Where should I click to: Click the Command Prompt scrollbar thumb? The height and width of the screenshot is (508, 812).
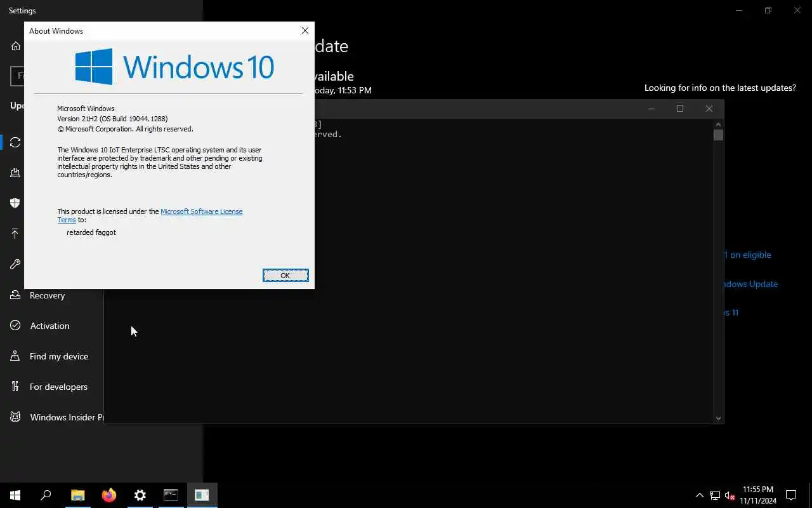coord(718,135)
